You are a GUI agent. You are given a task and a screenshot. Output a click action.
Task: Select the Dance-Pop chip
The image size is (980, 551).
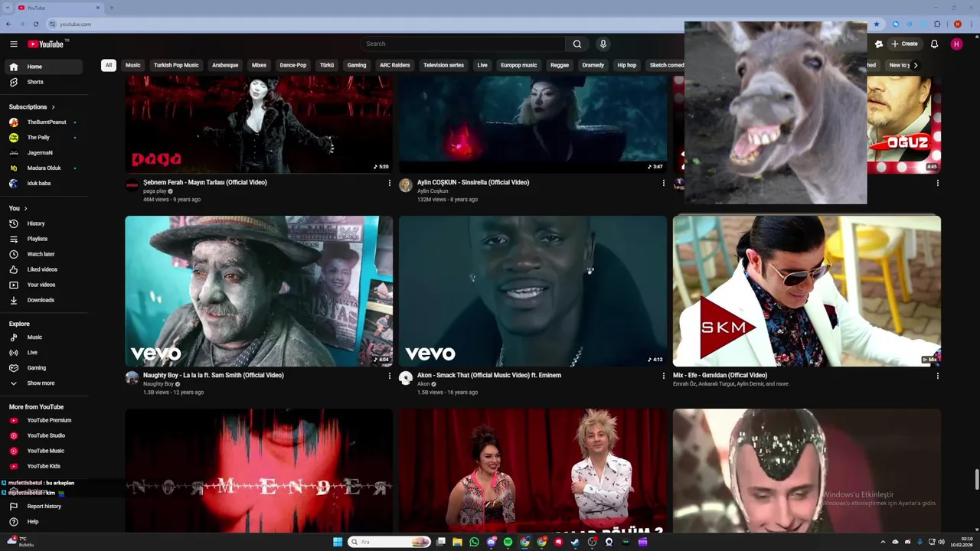point(293,65)
